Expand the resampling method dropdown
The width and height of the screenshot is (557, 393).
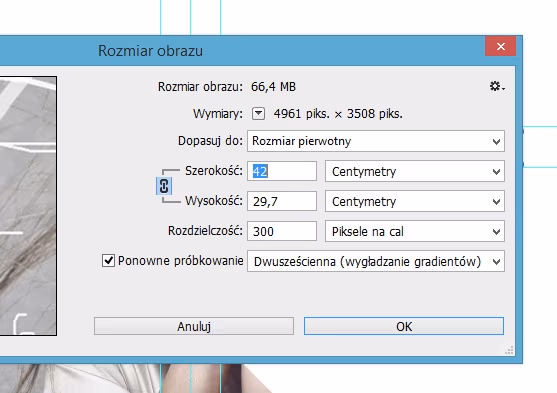pos(376,262)
